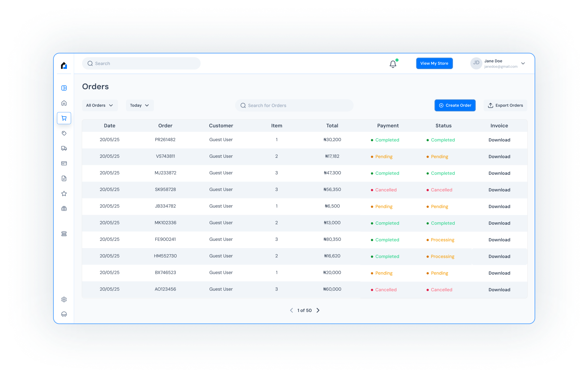Expand the All Orders filter dropdown
This screenshot has height=377, width=588.
click(x=100, y=106)
